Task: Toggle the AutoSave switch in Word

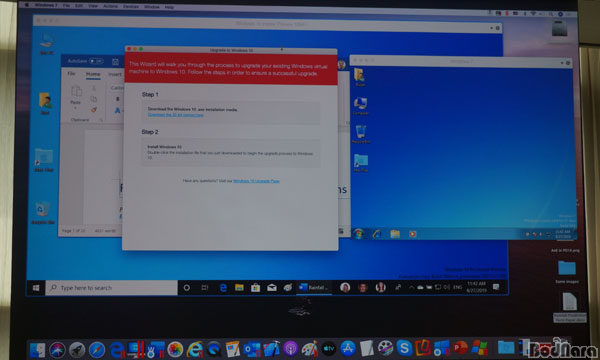Action: click(x=96, y=61)
